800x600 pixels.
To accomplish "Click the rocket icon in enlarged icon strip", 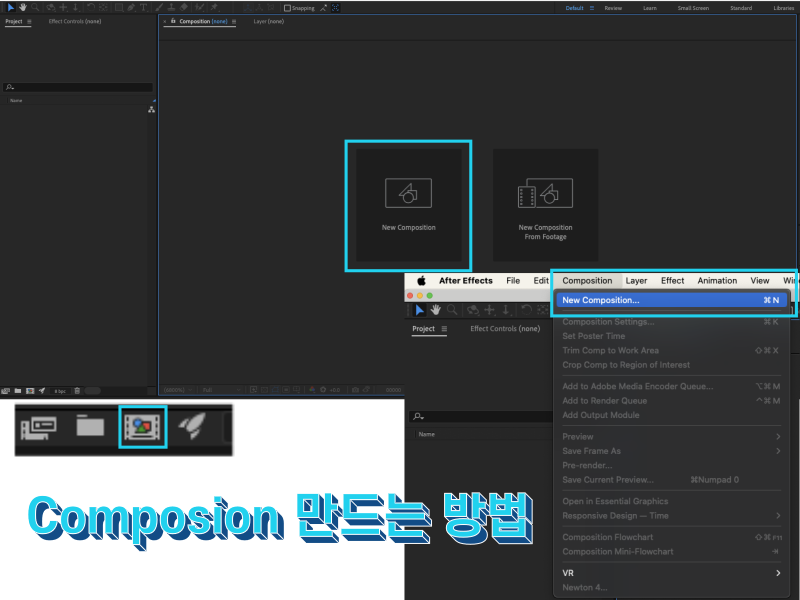I will point(192,426).
